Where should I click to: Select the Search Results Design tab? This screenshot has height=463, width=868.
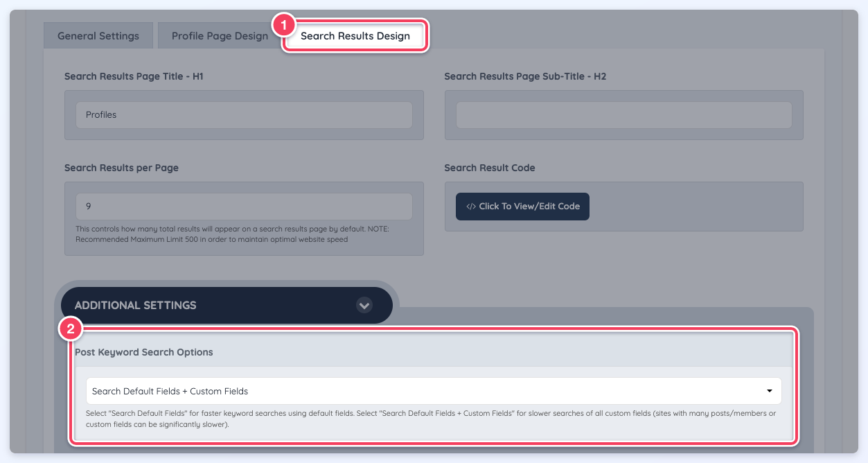(x=355, y=36)
